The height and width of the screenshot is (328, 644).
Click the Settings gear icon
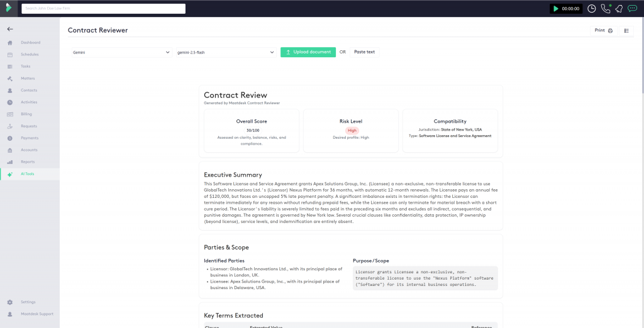coord(10,302)
